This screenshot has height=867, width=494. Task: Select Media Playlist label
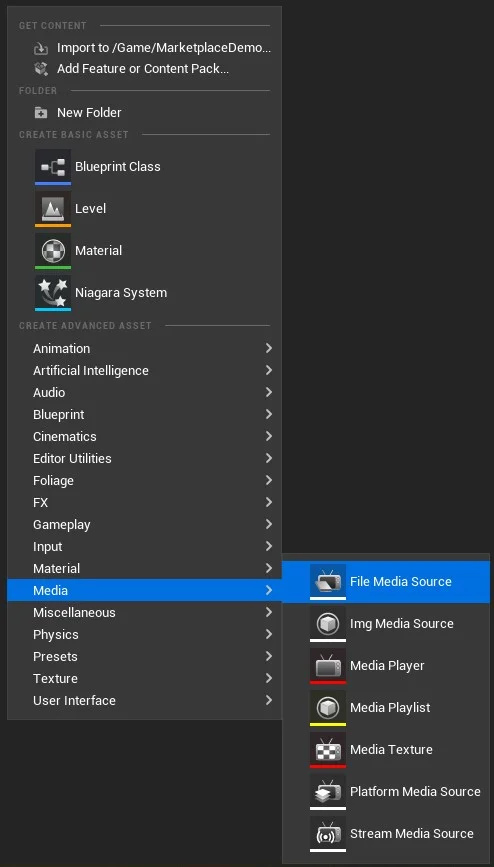390,708
